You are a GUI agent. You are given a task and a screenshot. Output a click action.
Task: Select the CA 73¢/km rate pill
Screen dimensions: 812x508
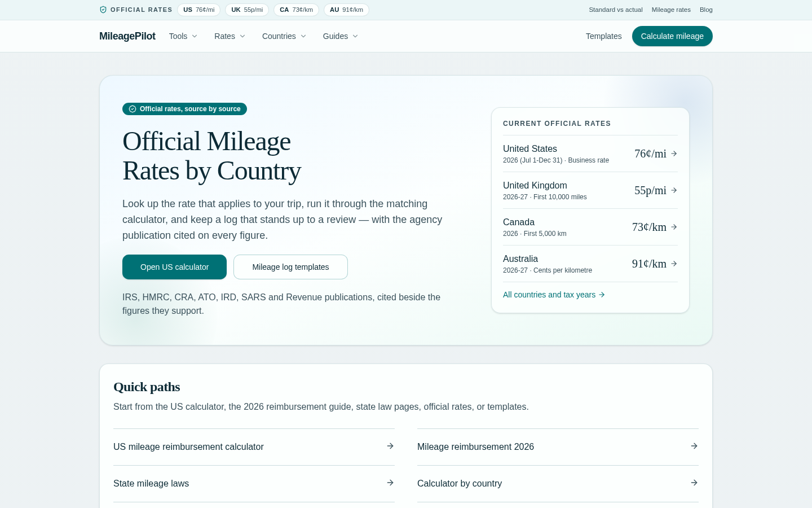click(296, 10)
